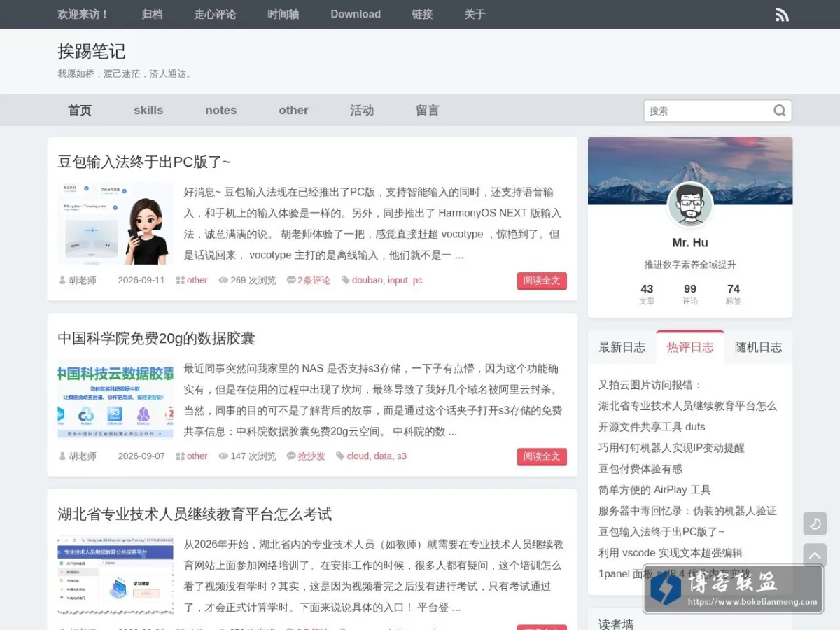The height and width of the screenshot is (630, 840).
Task: Click input tag link
Action: [398, 281]
